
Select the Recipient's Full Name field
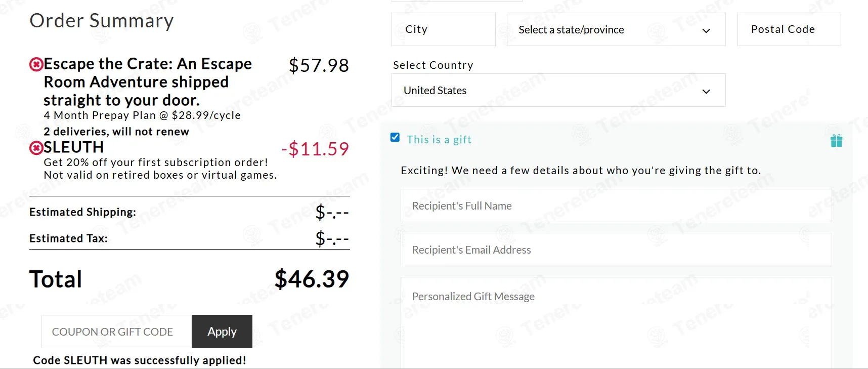tap(616, 206)
